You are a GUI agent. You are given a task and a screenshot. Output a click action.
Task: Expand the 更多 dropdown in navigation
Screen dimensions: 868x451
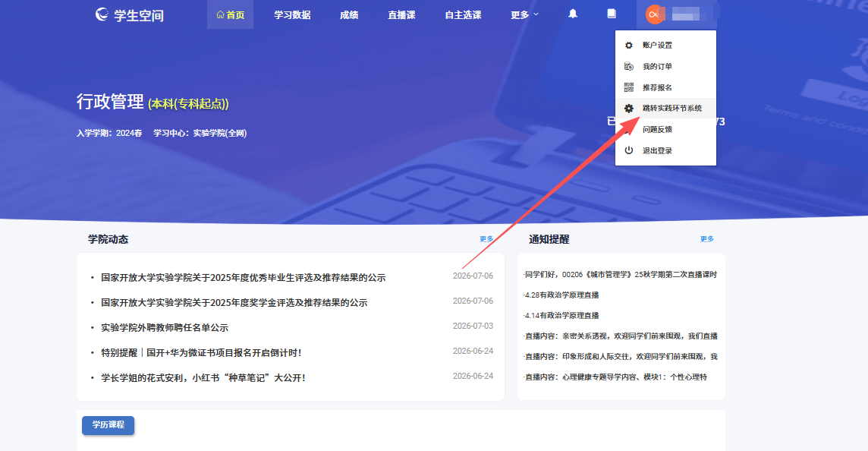click(x=524, y=15)
